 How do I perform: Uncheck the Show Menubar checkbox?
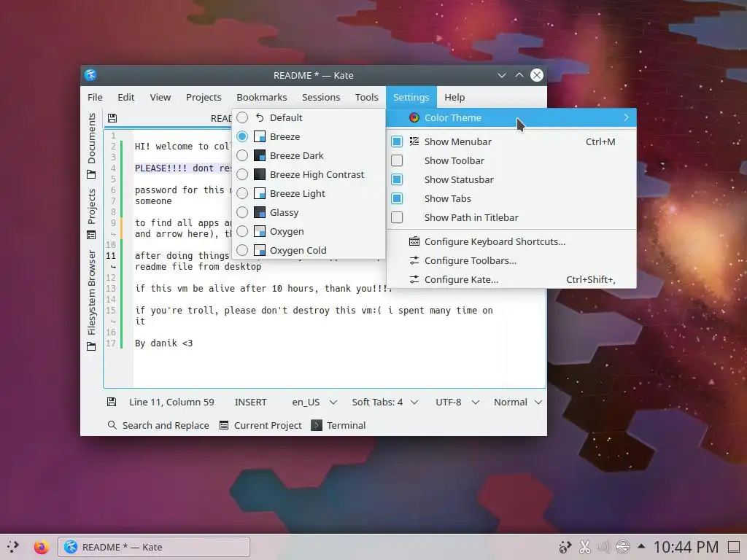tap(397, 141)
